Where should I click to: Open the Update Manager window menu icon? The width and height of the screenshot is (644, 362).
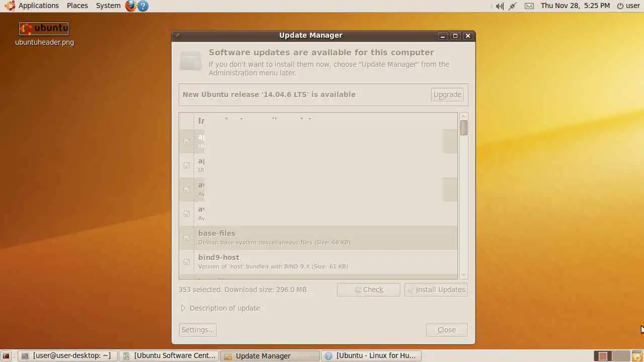(x=178, y=36)
